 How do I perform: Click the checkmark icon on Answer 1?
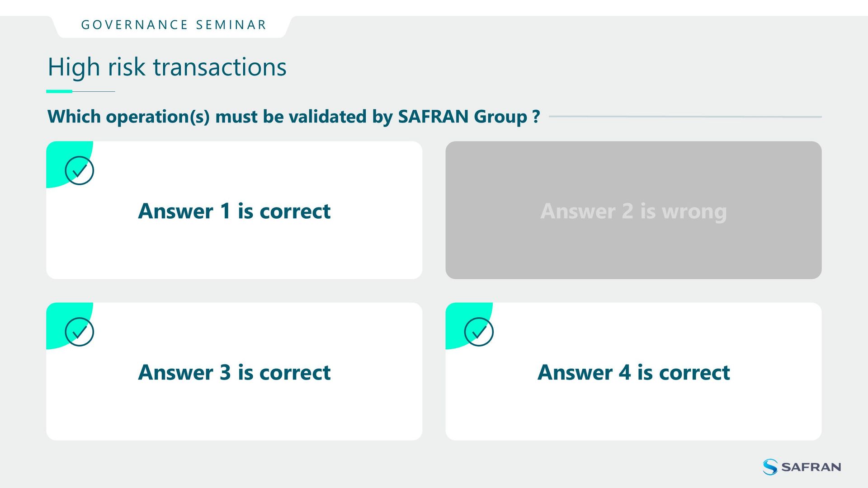pos(79,170)
